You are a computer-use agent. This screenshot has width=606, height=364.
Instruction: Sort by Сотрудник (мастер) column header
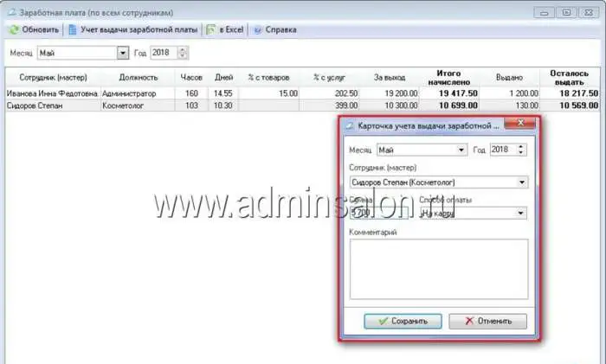[53, 78]
